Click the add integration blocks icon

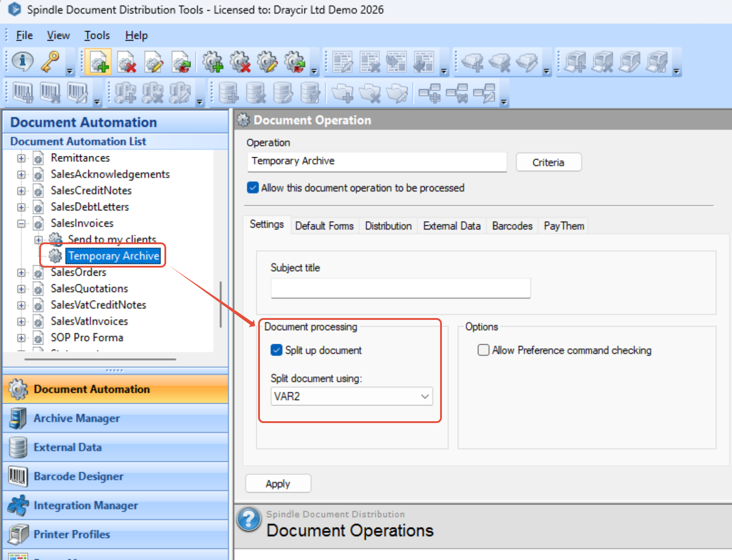125,92
